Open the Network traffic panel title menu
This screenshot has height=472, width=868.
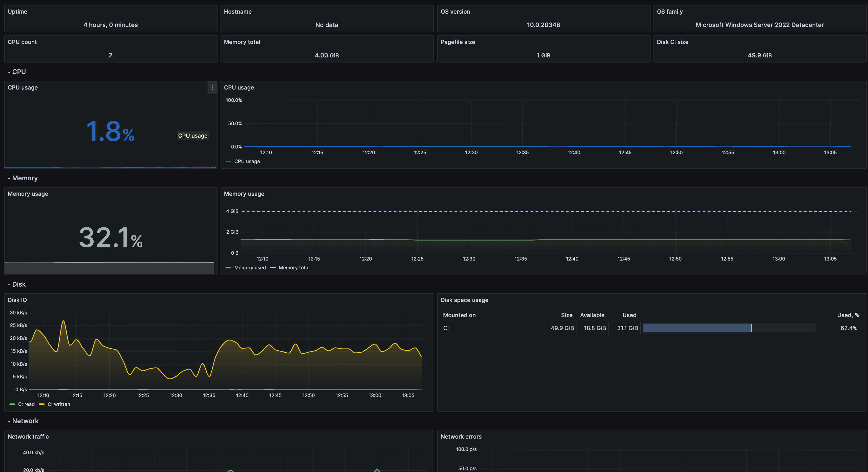28,437
